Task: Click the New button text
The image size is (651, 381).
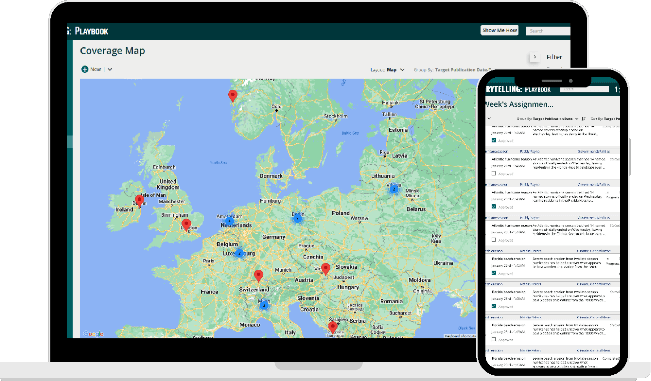Action: [96, 69]
